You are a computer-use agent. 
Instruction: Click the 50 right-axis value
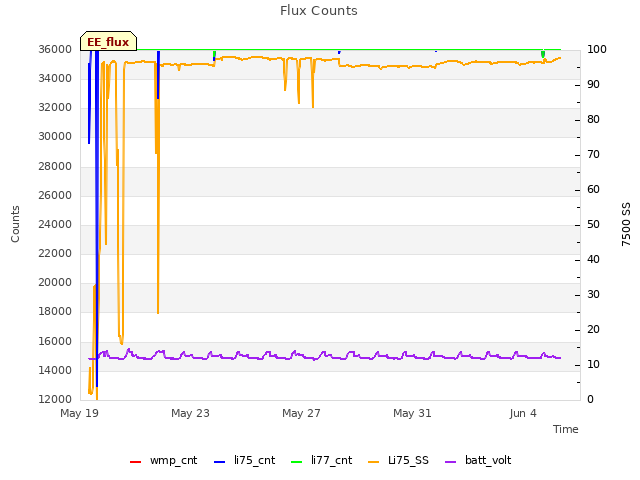point(593,224)
